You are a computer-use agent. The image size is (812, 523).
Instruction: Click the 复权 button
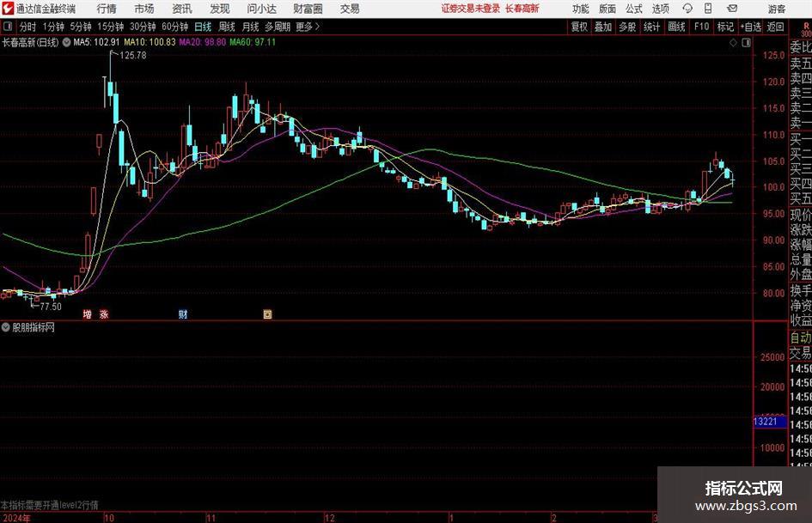(x=579, y=27)
